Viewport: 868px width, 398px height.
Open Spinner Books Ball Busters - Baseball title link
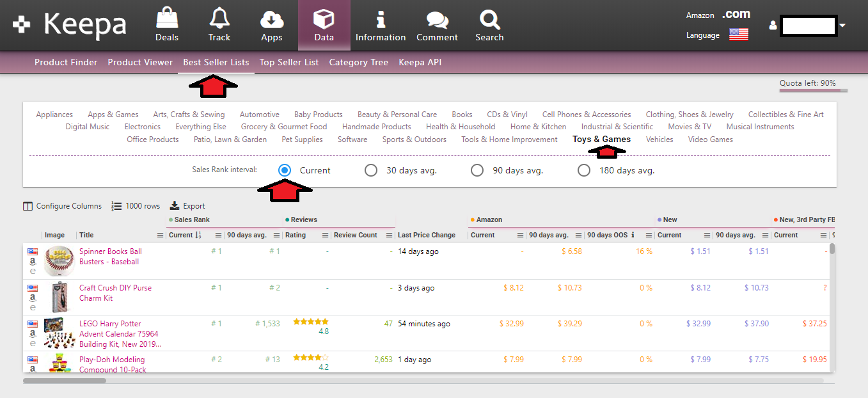111,257
